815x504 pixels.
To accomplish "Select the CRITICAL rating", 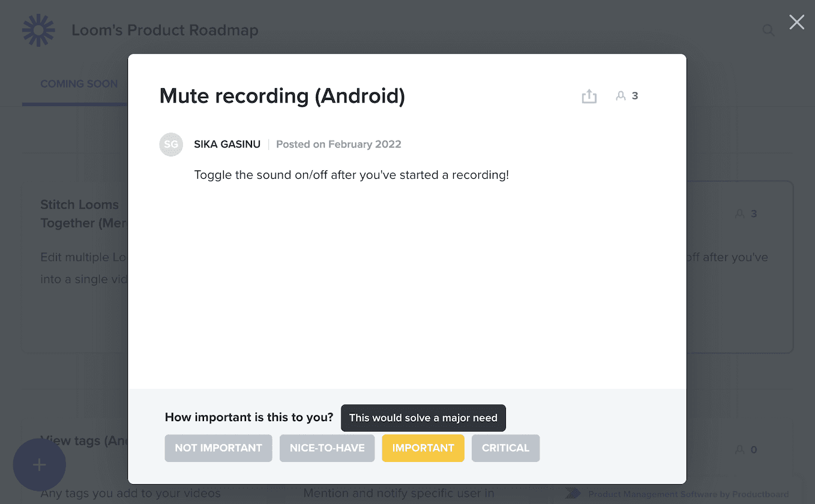I will click(x=505, y=448).
